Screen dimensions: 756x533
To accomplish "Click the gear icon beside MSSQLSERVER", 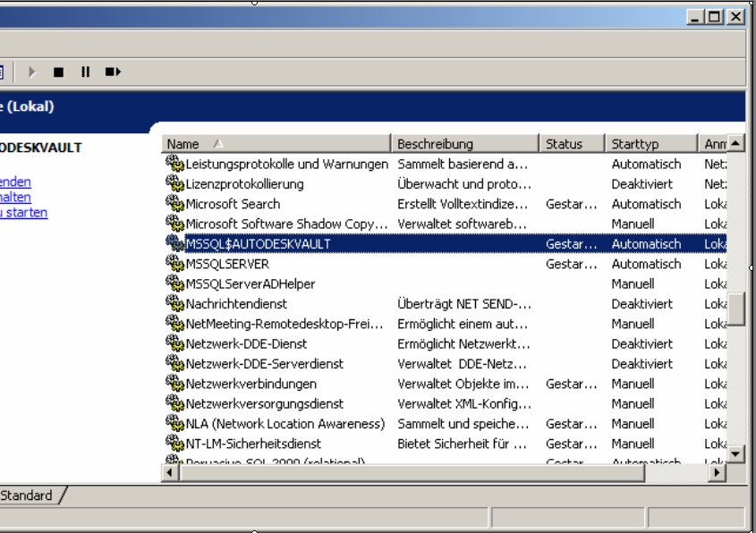I will (174, 263).
